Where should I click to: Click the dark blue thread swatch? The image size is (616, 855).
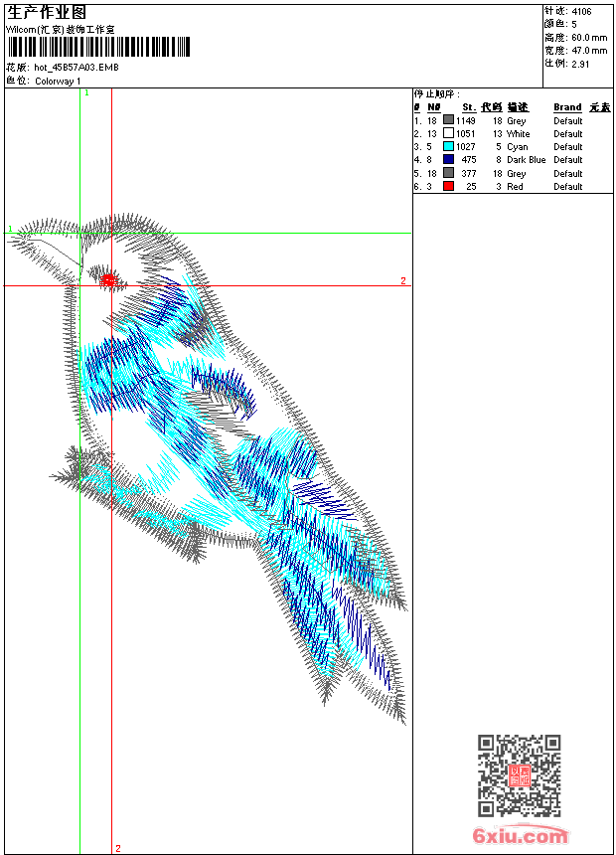click(448, 159)
